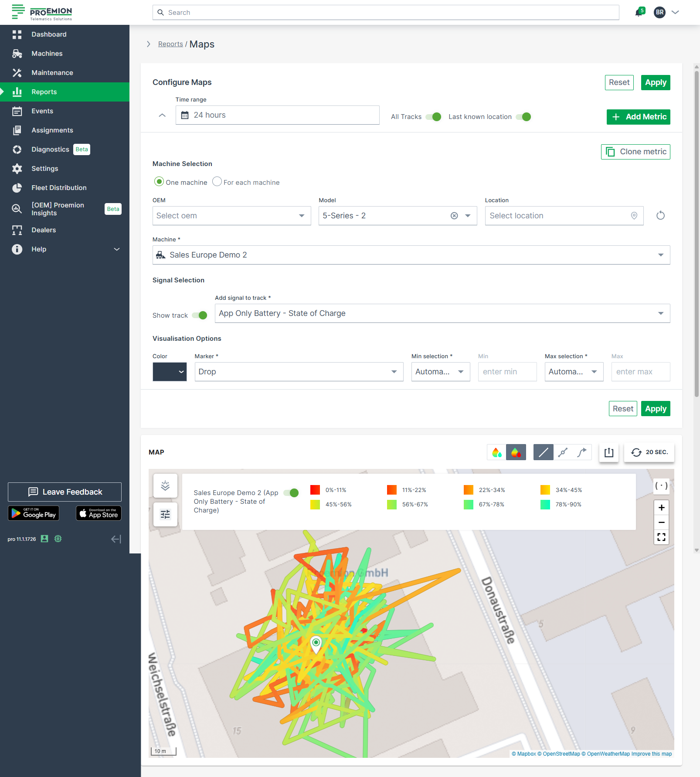Click the map fullscreen icon
Screen dimensions: 700x777
(x=661, y=537)
